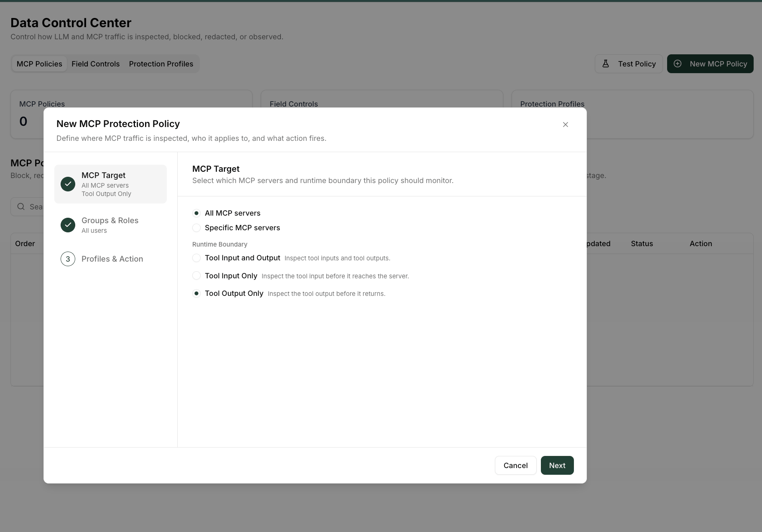This screenshot has width=762, height=532.
Task: Click the Action column header
Action: tap(701, 244)
